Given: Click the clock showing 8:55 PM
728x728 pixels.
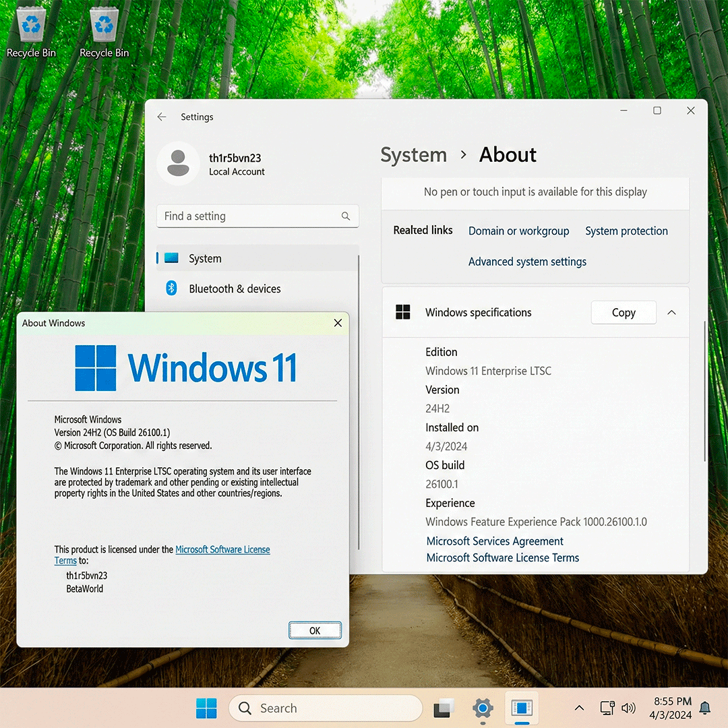Looking at the screenshot, I should click(x=672, y=701).
